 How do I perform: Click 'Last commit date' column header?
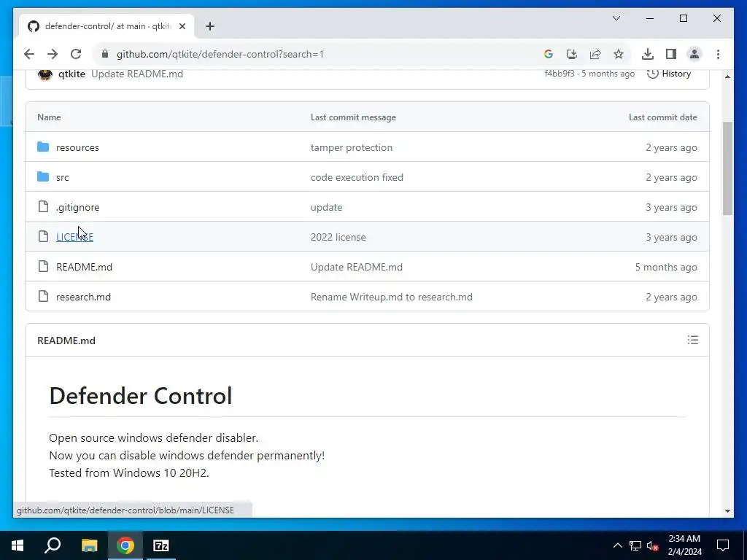point(662,117)
